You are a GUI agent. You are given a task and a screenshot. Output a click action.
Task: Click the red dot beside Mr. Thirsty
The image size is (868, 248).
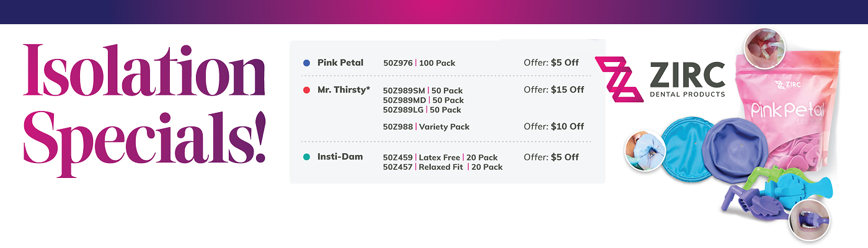306,91
